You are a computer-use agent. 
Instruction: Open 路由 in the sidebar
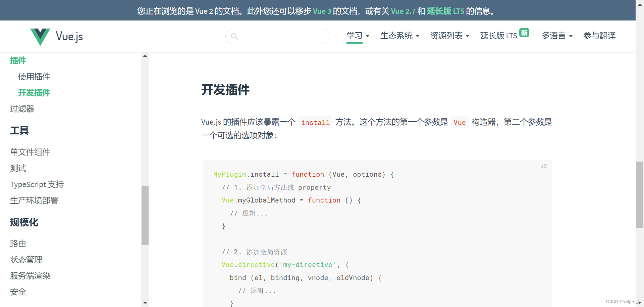18,244
